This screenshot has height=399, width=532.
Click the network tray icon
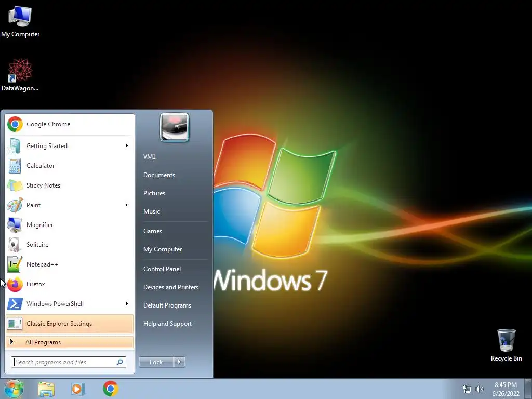coord(467,389)
